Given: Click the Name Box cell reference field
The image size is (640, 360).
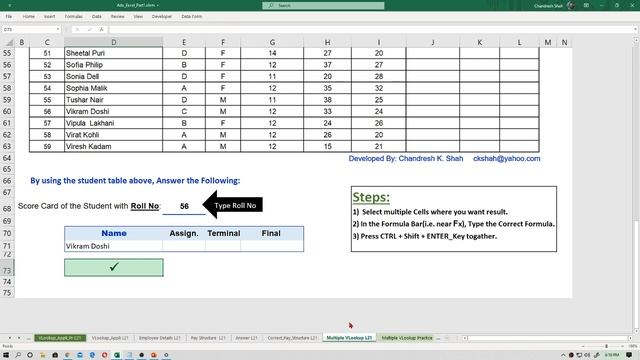Looking at the screenshot, I should (x=28, y=29).
